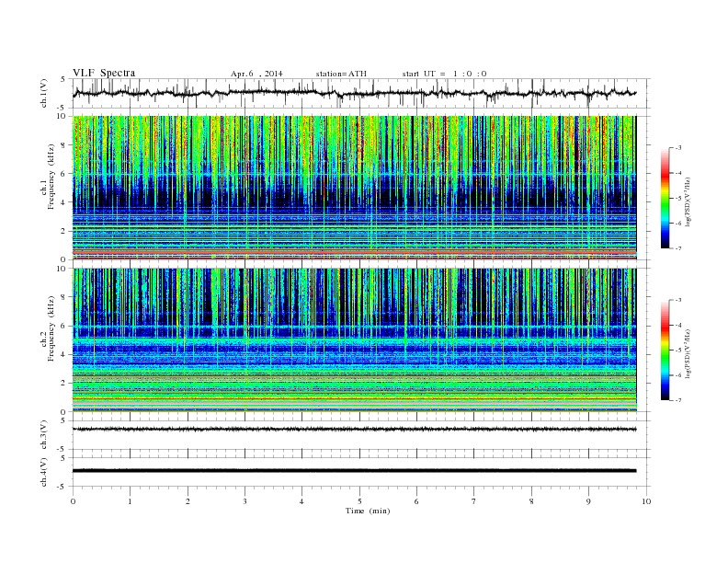
Task: Click the time axis tick "9"
Action: (588, 501)
